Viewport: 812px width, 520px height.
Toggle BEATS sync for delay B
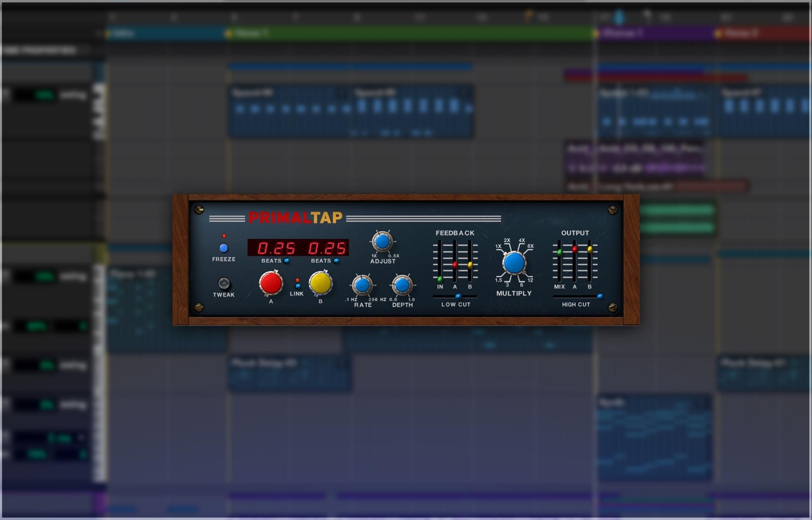click(x=336, y=261)
